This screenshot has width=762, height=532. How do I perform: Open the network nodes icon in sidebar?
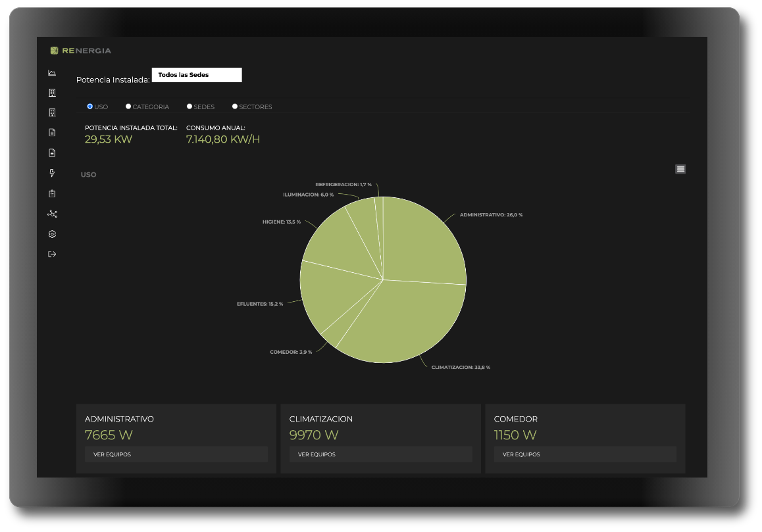[52, 214]
